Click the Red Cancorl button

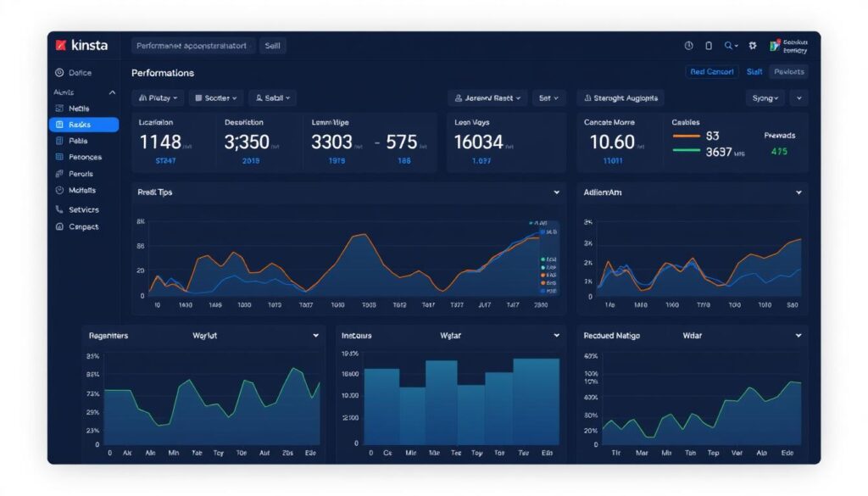pyautogui.click(x=712, y=72)
